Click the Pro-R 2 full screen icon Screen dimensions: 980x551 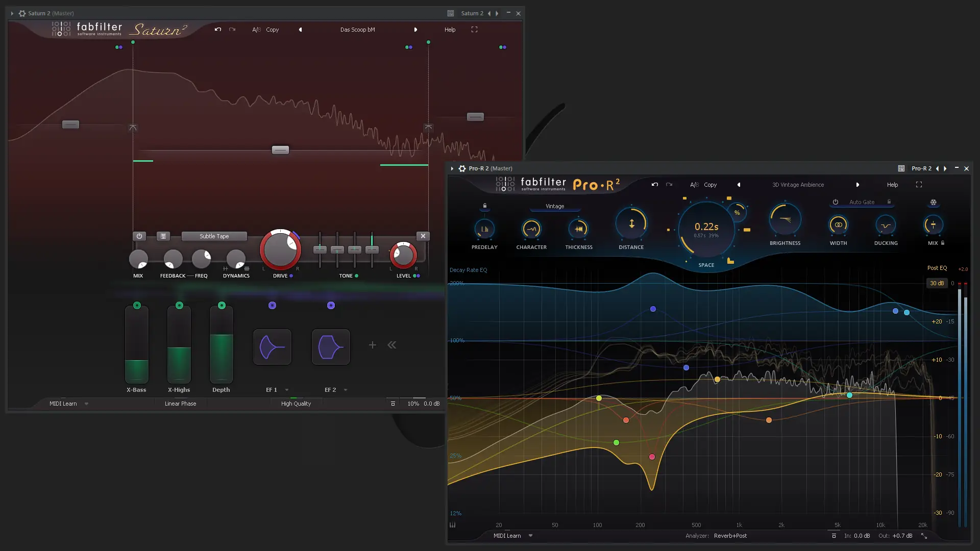(x=919, y=185)
